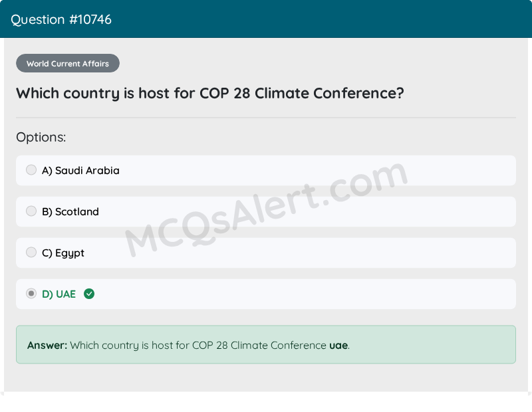This screenshot has height=412, width=532.
Task: Click the bold 'uae' word in answer
Action: (338, 346)
